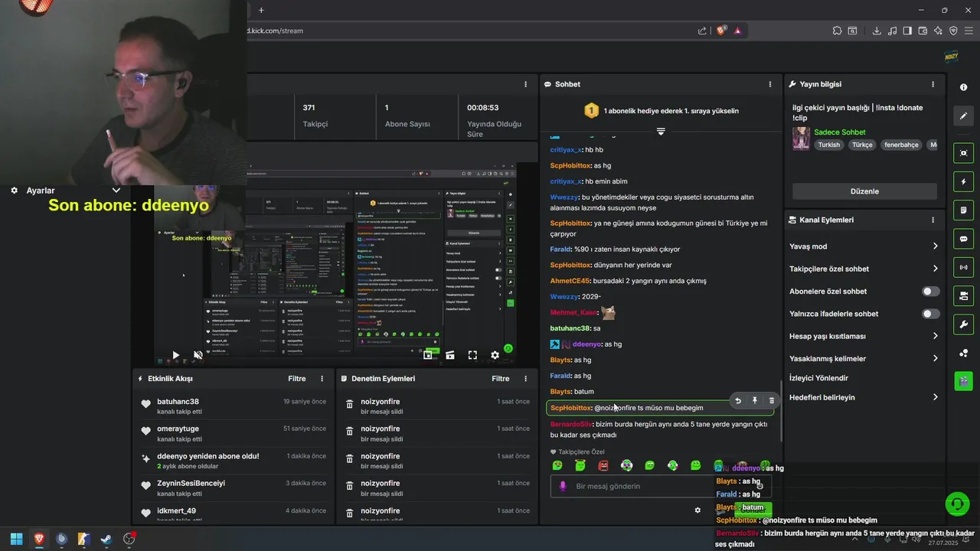Share this page from address bar
Viewport: 980px width, 551px height.
(x=702, y=31)
